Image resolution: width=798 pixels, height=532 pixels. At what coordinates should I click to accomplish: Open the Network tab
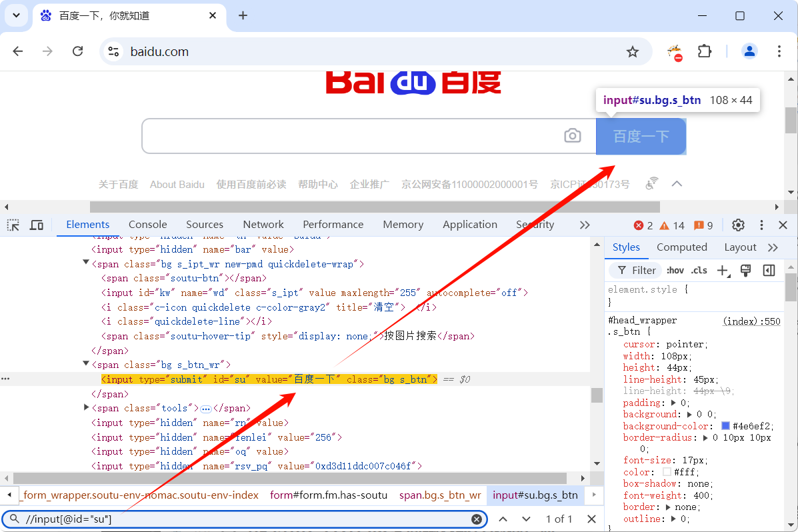coord(263,225)
